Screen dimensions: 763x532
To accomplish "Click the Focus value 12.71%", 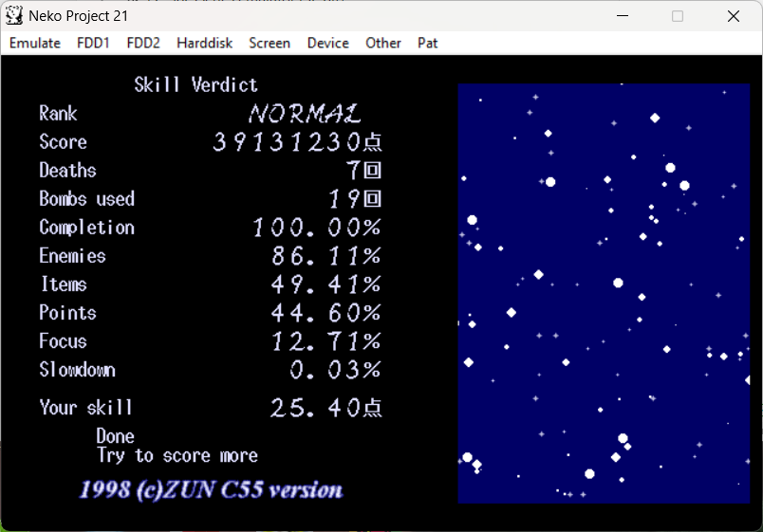I will (x=326, y=341).
